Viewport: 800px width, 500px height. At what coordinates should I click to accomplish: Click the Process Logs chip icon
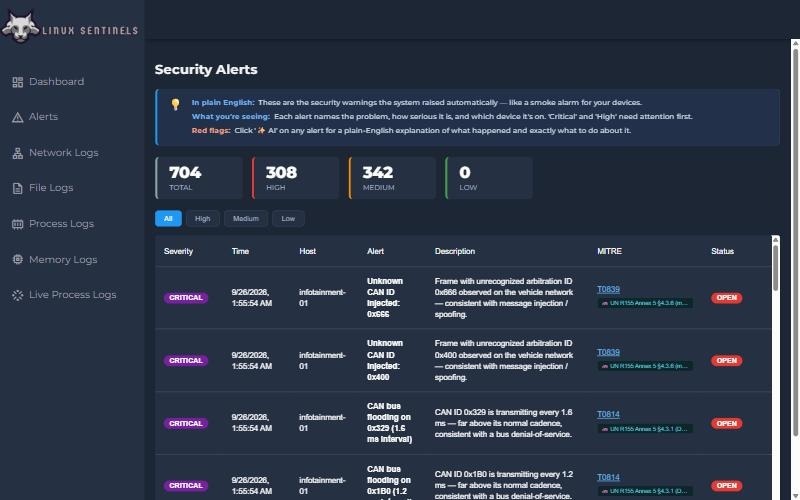[x=18, y=224]
